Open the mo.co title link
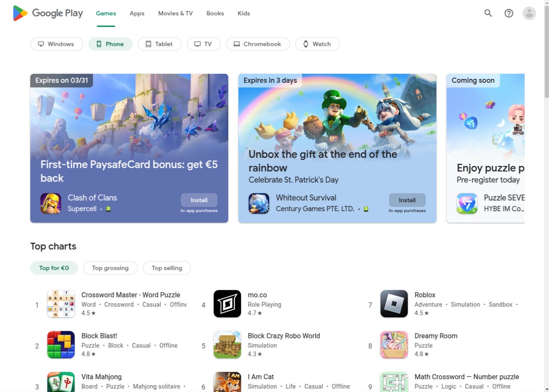 pos(257,295)
